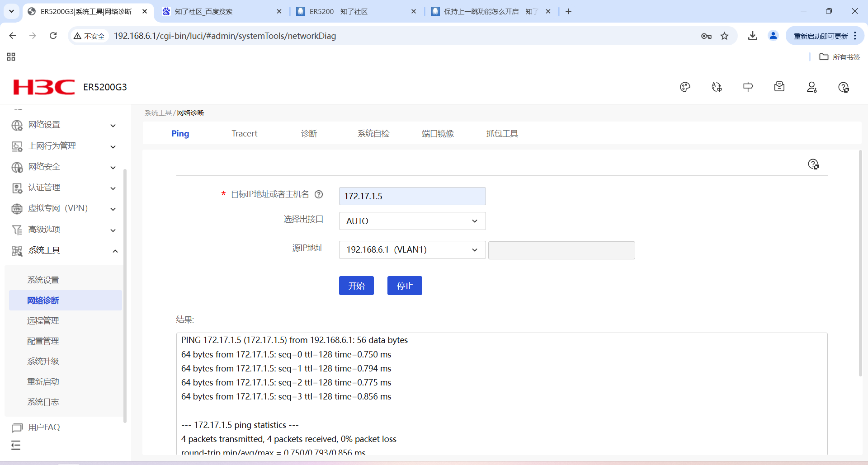Click the 网络设置 globe icon
The width and height of the screenshot is (868, 465).
tap(17, 125)
